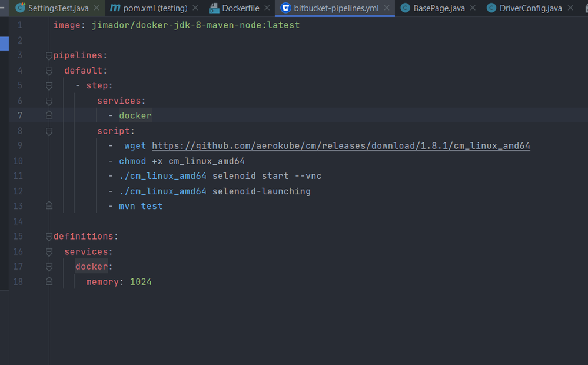Click 'selenoid start --vnc' text
Screen dimensions: 588x365
tap(267, 176)
